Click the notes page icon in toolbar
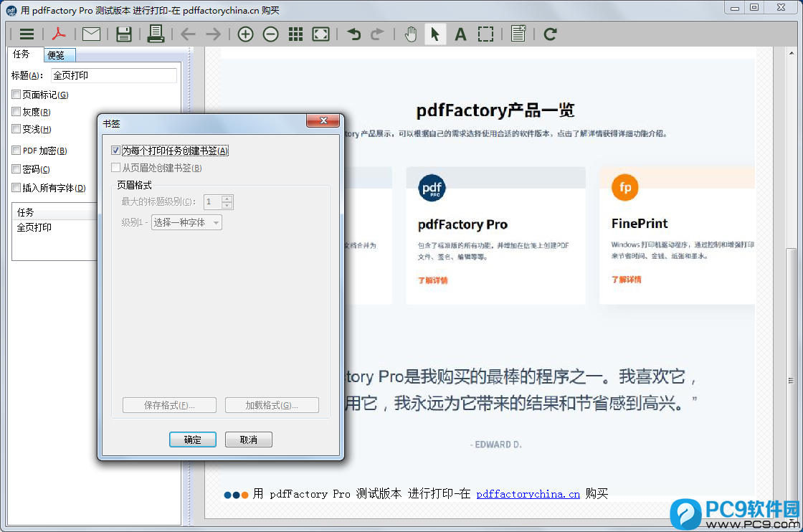This screenshot has height=532, width=803. point(518,34)
